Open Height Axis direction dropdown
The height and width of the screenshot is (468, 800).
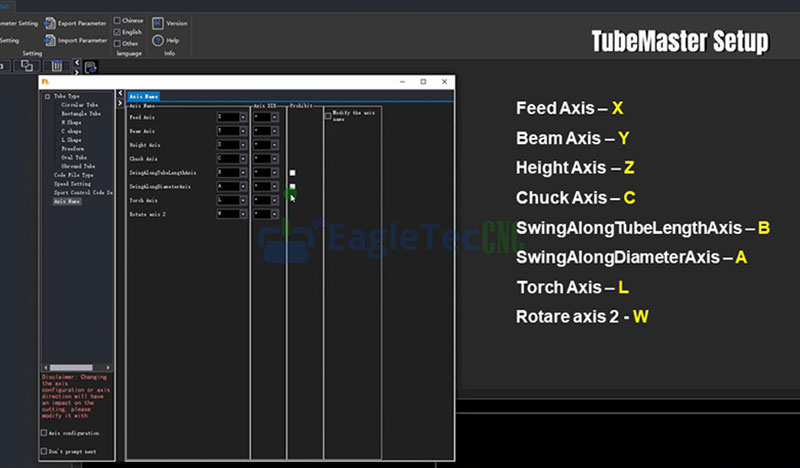coord(274,145)
